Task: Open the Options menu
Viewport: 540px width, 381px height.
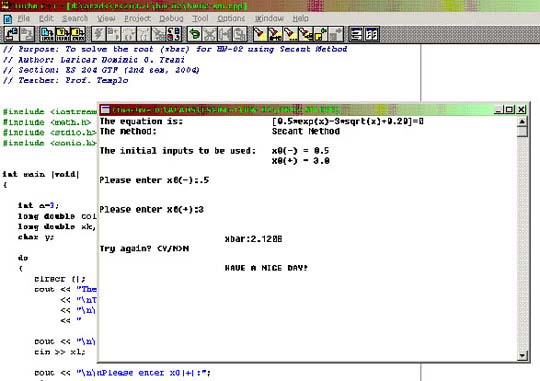Action: [231, 18]
